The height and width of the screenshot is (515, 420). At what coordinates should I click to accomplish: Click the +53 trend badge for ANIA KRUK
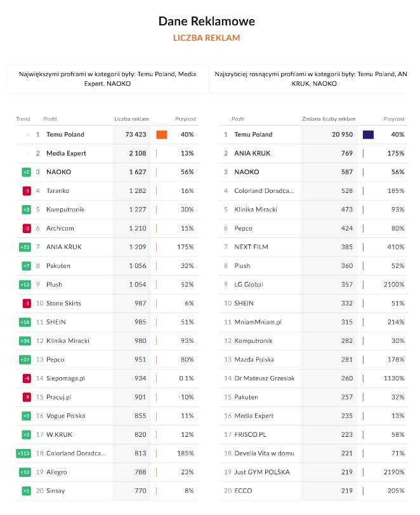pyautogui.click(x=25, y=246)
